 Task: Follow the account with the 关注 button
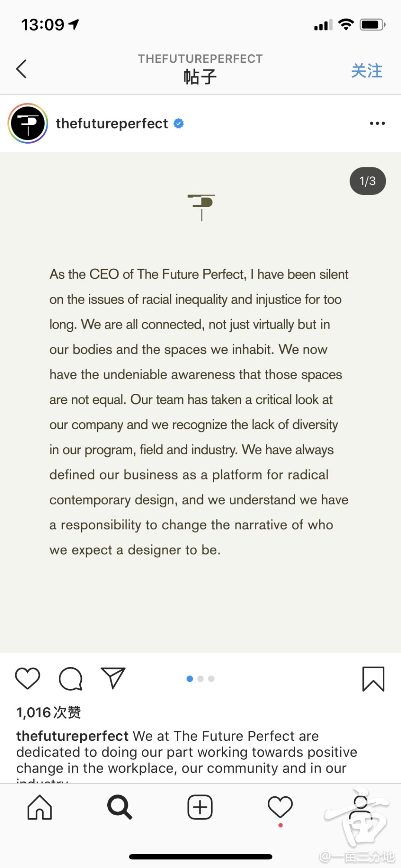point(366,71)
